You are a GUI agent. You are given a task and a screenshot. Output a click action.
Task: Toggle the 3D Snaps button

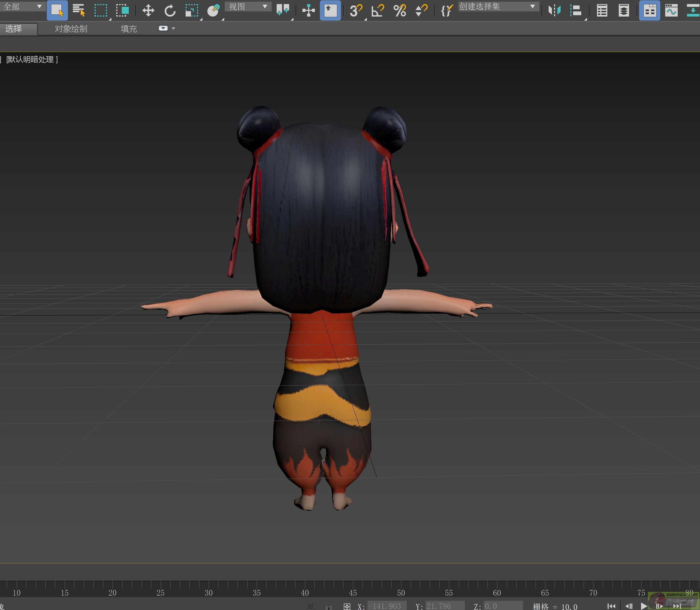[356, 11]
